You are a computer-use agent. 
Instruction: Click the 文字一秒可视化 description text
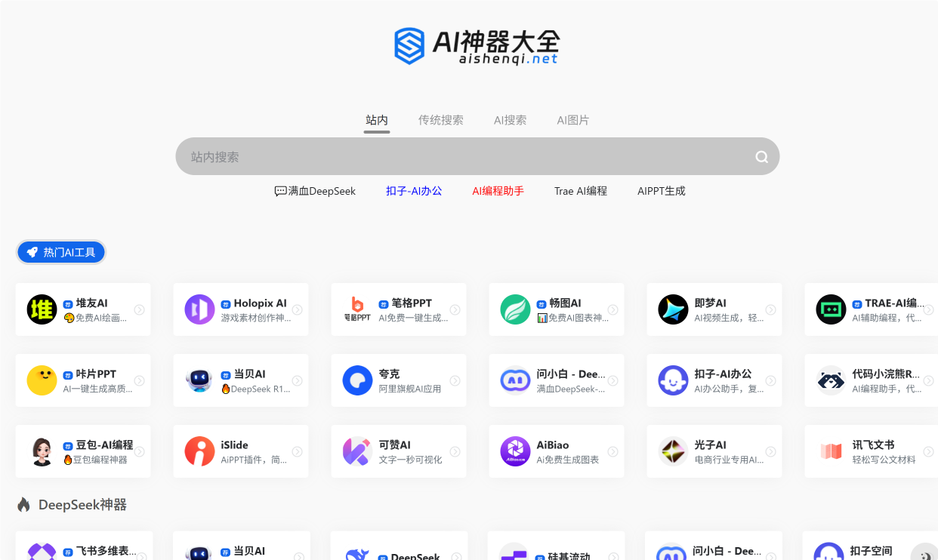[x=410, y=460]
